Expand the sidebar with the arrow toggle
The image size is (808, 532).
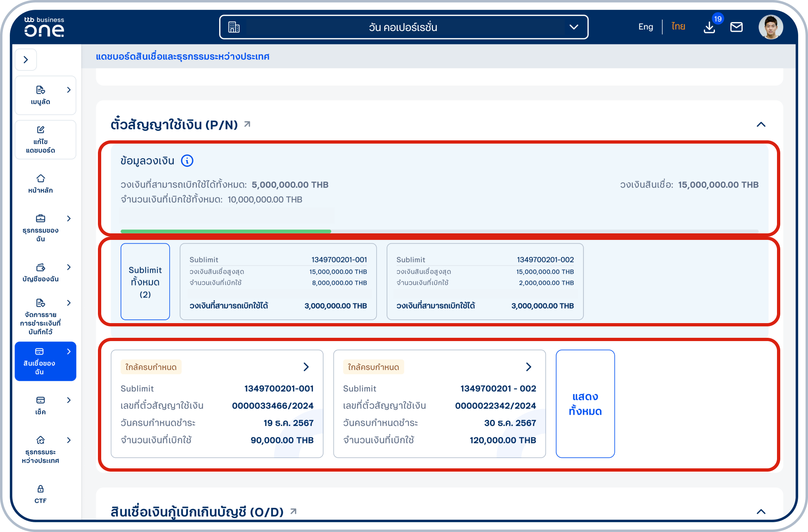click(x=26, y=60)
